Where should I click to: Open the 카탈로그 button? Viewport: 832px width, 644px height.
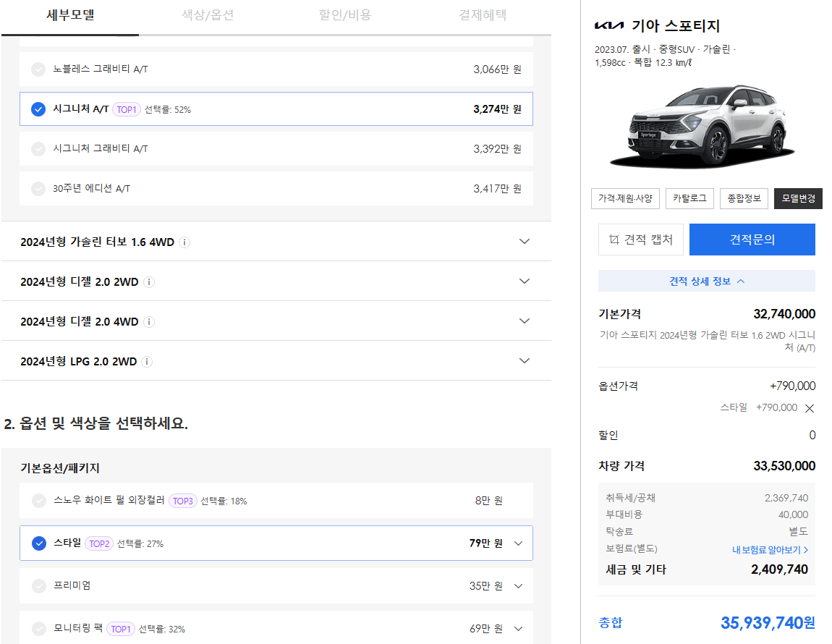(689, 198)
